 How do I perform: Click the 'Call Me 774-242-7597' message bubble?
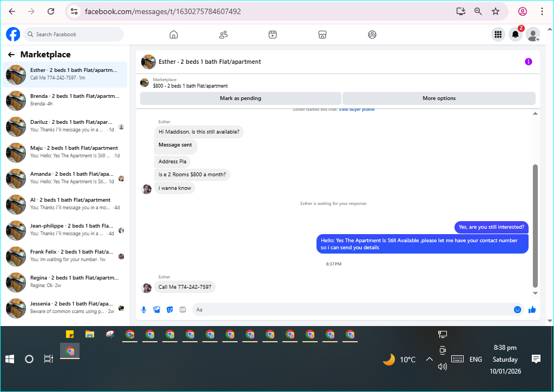tap(185, 287)
